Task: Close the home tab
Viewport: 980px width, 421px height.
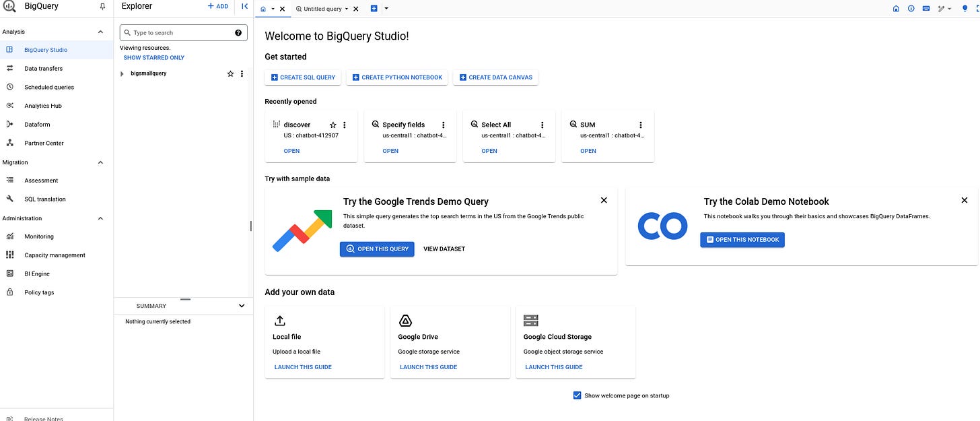Action: (282, 9)
